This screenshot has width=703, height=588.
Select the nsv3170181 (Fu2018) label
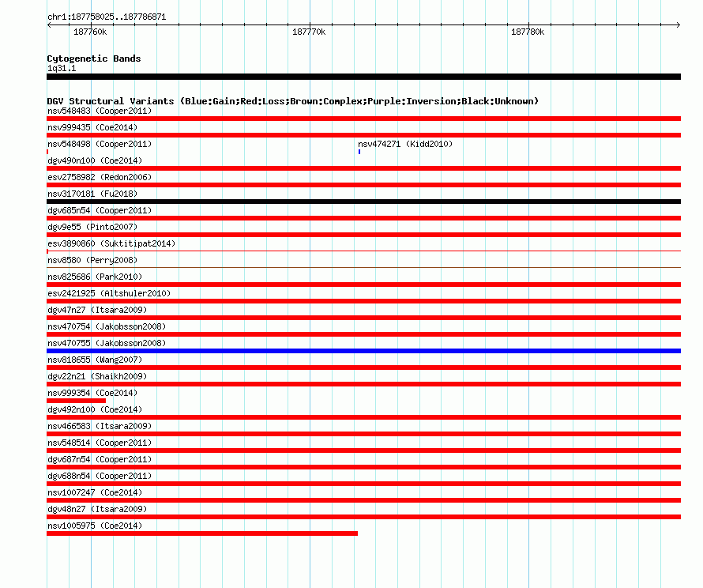tap(92, 194)
